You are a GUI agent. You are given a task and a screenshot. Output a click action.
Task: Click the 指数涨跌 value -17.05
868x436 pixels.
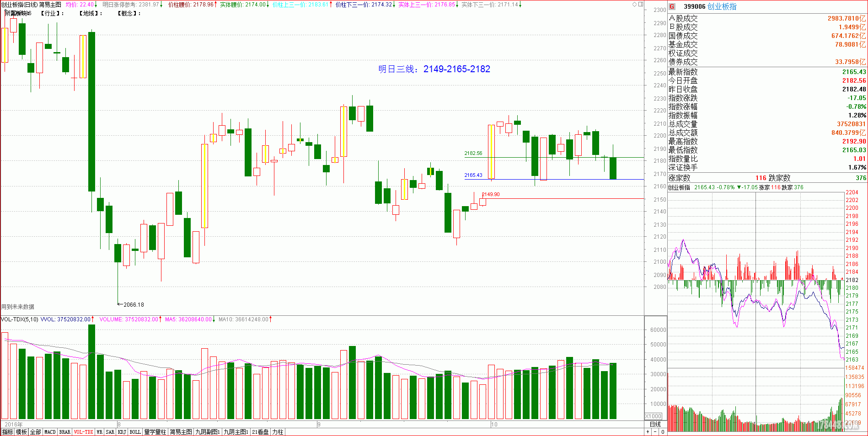click(x=856, y=98)
